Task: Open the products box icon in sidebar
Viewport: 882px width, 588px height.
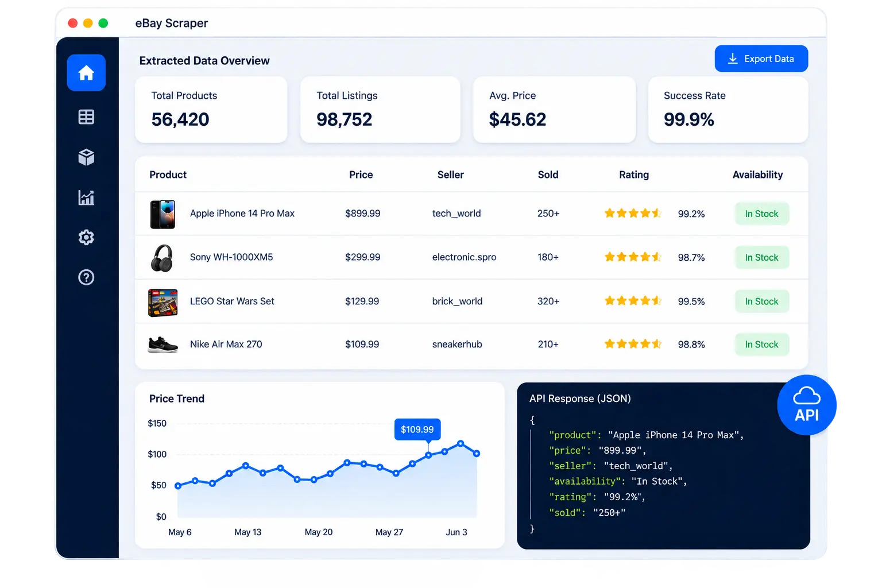Action: (x=86, y=157)
